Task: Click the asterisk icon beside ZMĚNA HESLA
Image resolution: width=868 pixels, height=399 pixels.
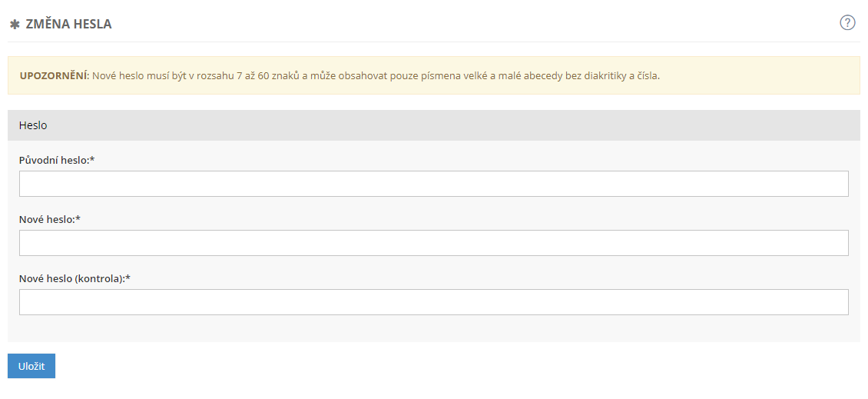Action: (x=15, y=25)
